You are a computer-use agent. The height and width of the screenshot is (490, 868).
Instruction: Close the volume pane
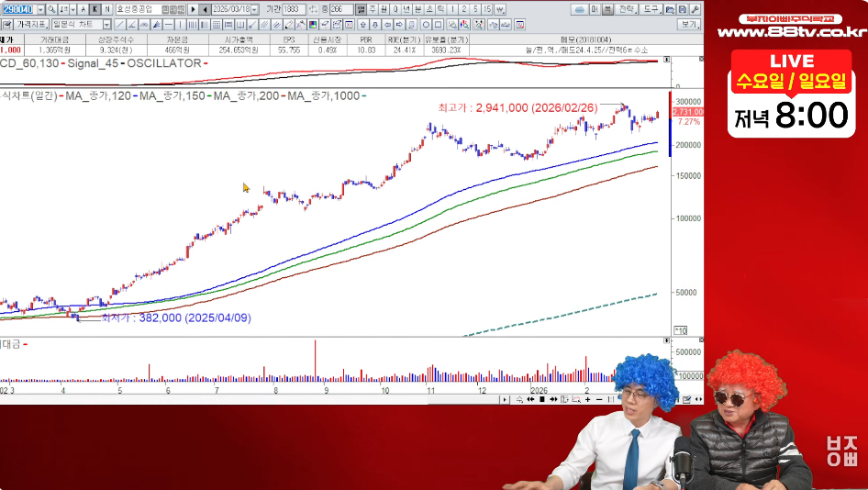[701, 340]
